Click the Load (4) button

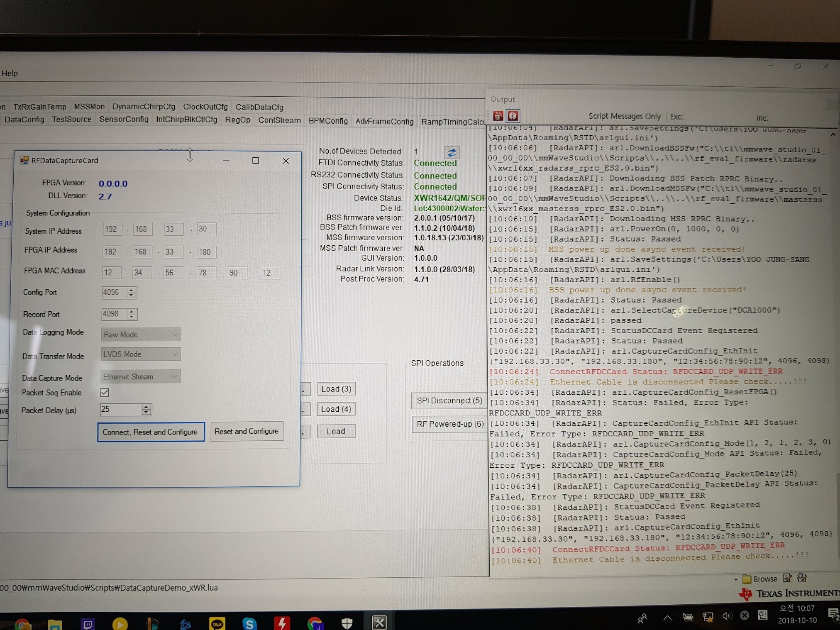click(336, 409)
